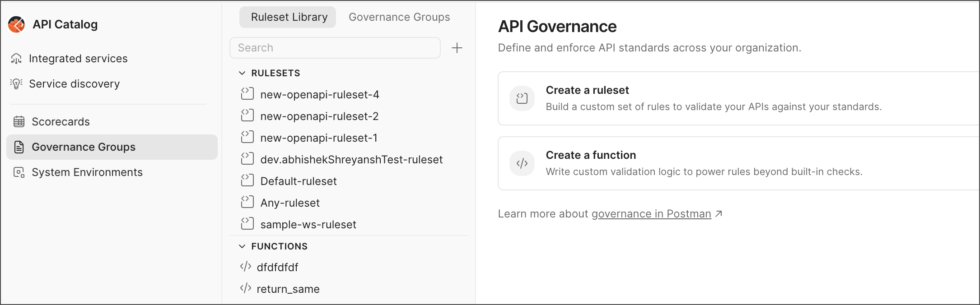
Task: Click the Create a ruleset card icon
Action: pyautogui.click(x=522, y=98)
